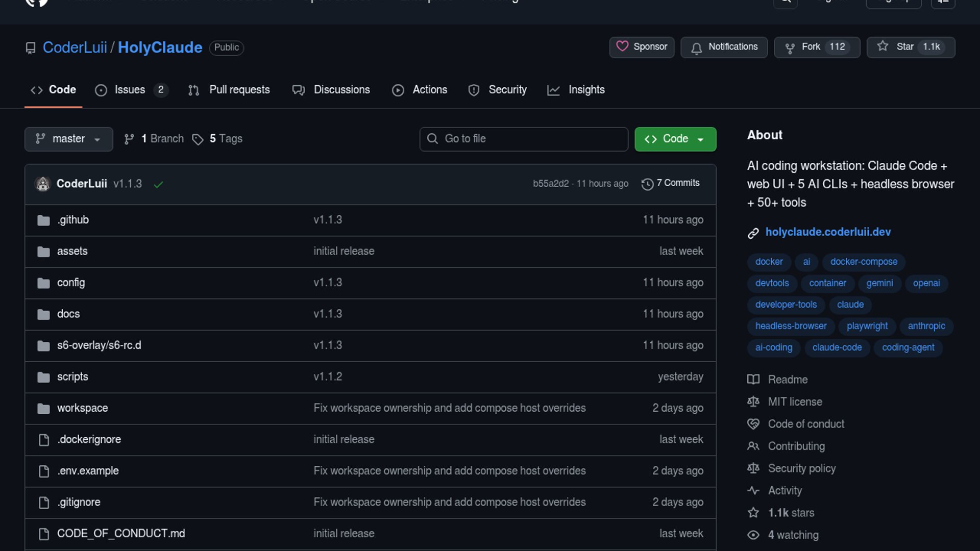Click the Sponsor heart icon
The image size is (980, 551).
point(622,46)
